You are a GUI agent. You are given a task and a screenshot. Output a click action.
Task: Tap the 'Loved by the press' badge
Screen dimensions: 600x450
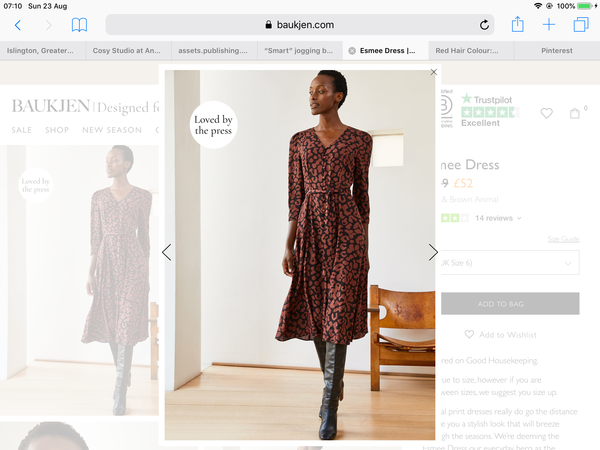pos(213,125)
